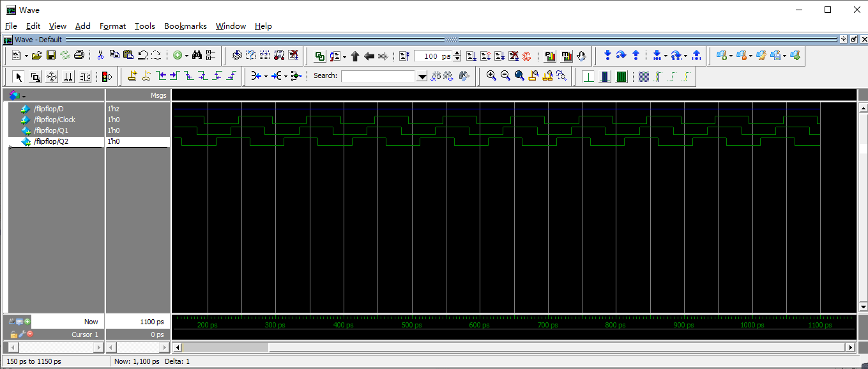Toggle the hand pan icon

tap(581, 56)
